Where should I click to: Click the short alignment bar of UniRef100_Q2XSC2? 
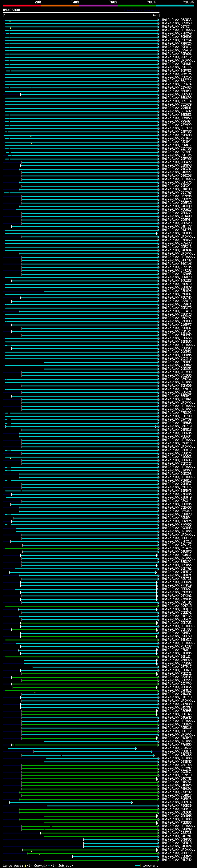tap(72, 748)
